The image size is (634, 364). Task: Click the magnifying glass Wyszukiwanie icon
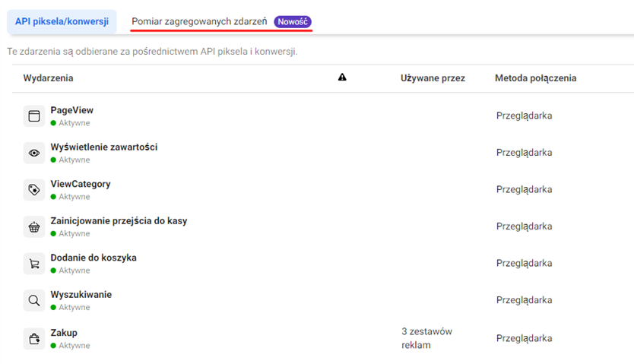pyautogui.click(x=33, y=301)
